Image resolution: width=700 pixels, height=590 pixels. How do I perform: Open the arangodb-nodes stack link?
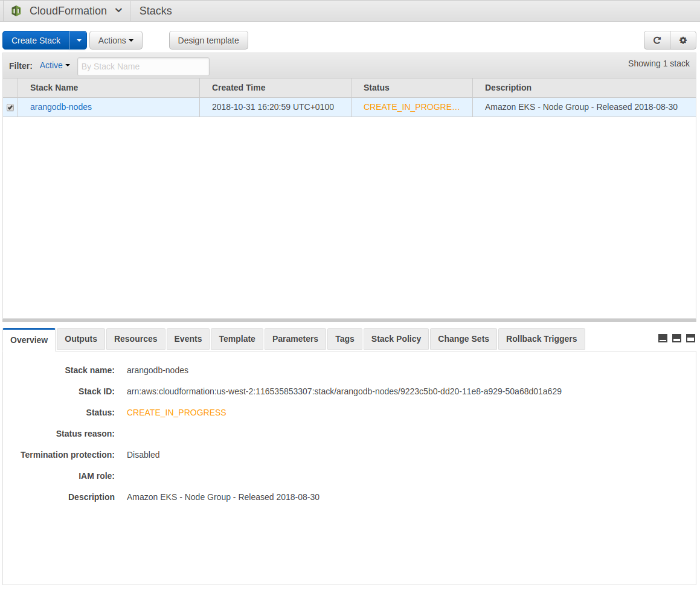pos(61,107)
